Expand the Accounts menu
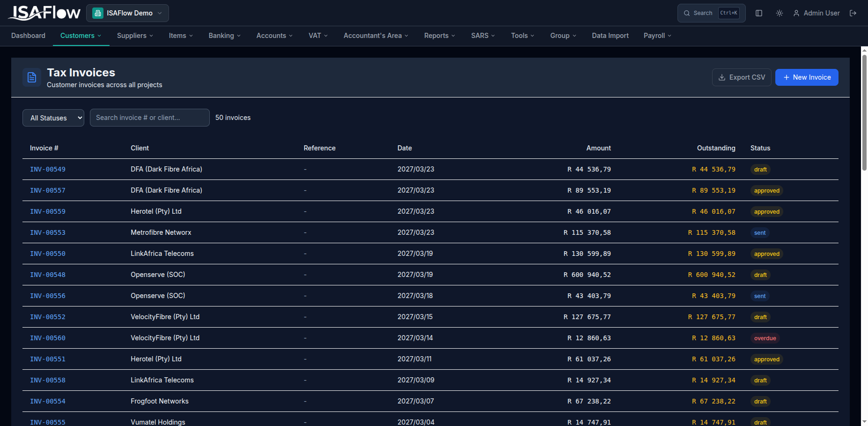The image size is (868, 426). [x=274, y=36]
